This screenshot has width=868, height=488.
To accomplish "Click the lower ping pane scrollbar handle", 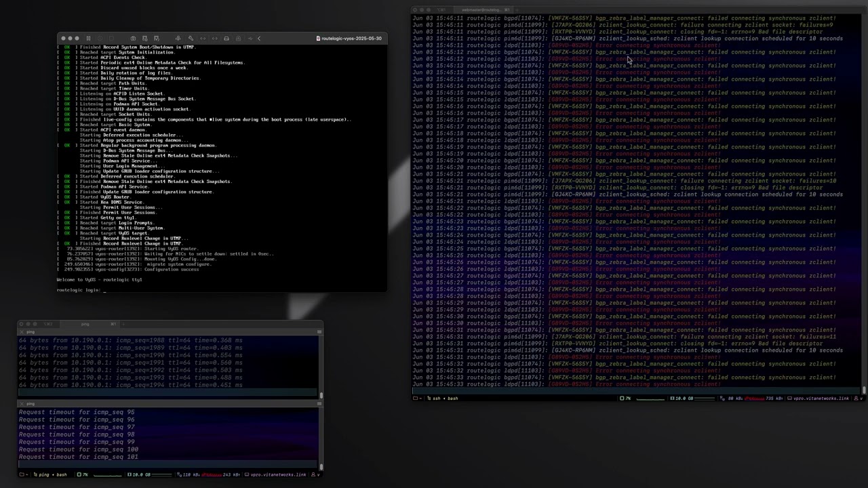I will (x=321, y=466).
